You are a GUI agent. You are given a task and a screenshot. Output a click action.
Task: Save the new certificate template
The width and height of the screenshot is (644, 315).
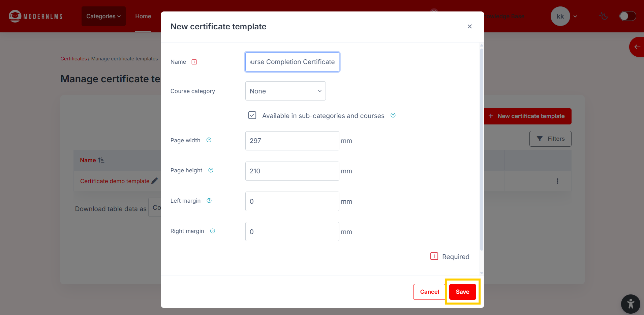[x=462, y=292]
